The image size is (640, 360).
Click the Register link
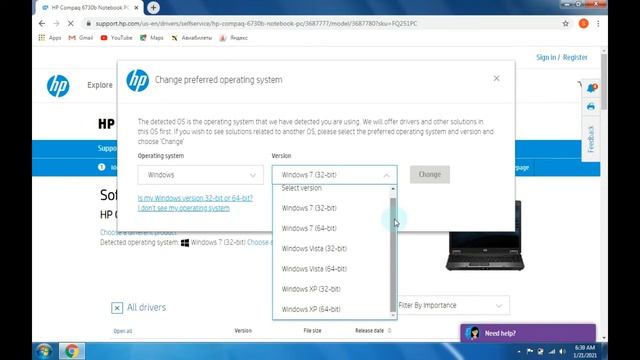point(575,58)
